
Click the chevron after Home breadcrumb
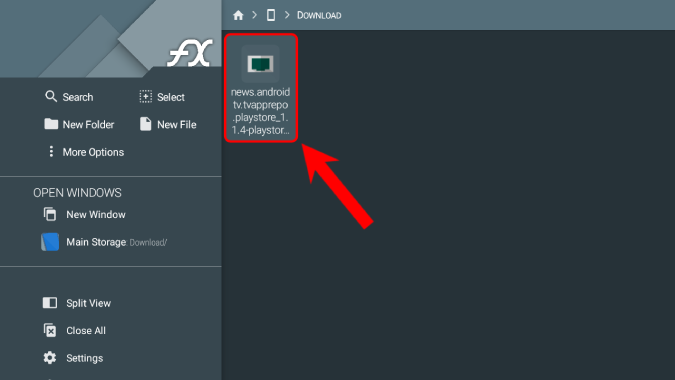pyautogui.click(x=254, y=15)
